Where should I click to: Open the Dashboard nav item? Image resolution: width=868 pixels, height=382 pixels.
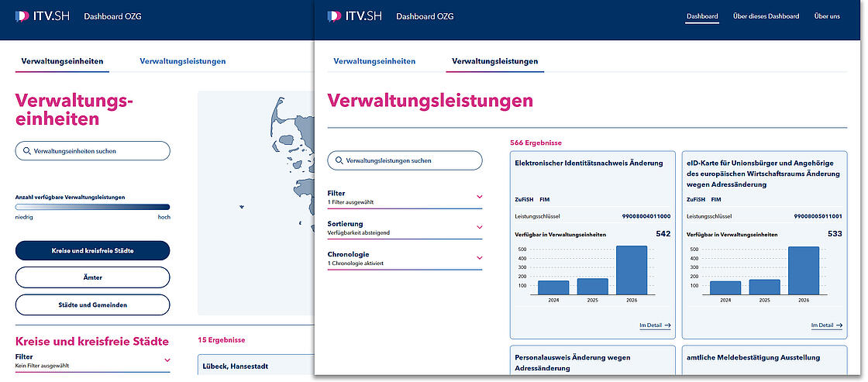click(702, 16)
